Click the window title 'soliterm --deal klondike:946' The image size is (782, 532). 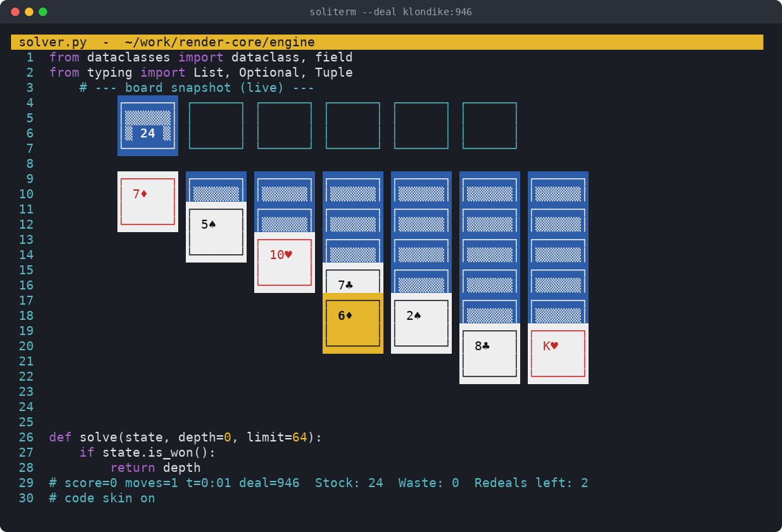pyautogui.click(x=390, y=12)
